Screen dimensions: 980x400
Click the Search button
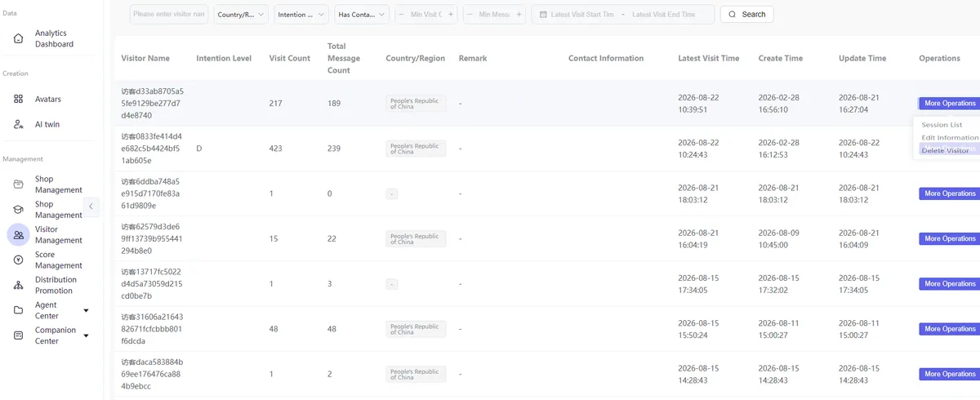746,15
